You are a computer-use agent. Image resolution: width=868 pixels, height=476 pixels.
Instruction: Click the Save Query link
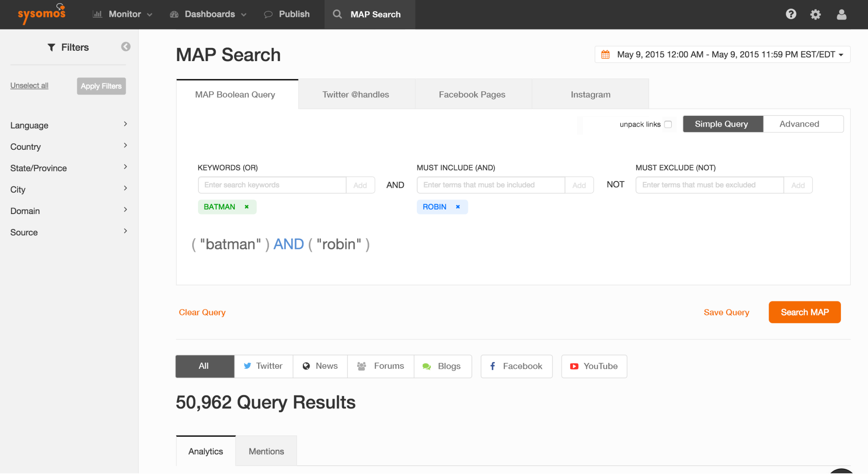pos(726,312)
